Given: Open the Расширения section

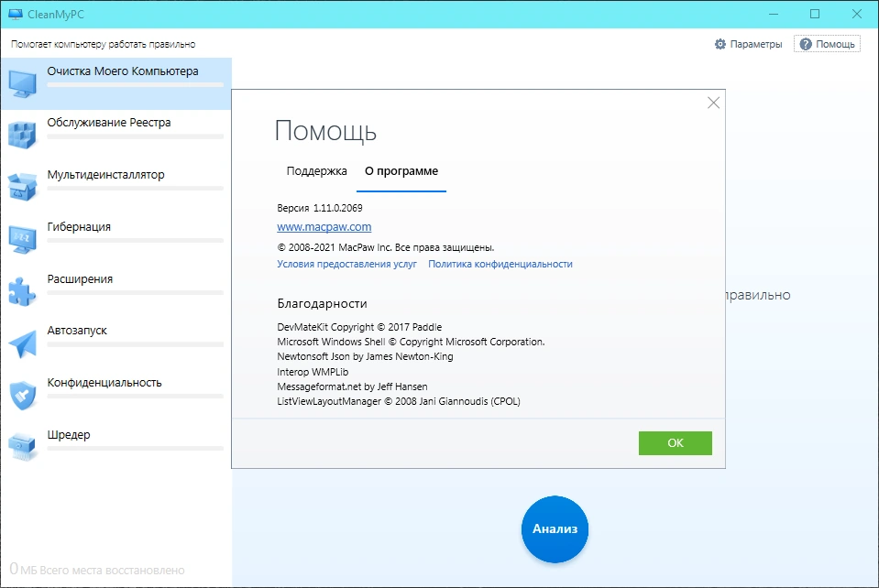Looking at the screenshot, I should [x=116, y=291].
